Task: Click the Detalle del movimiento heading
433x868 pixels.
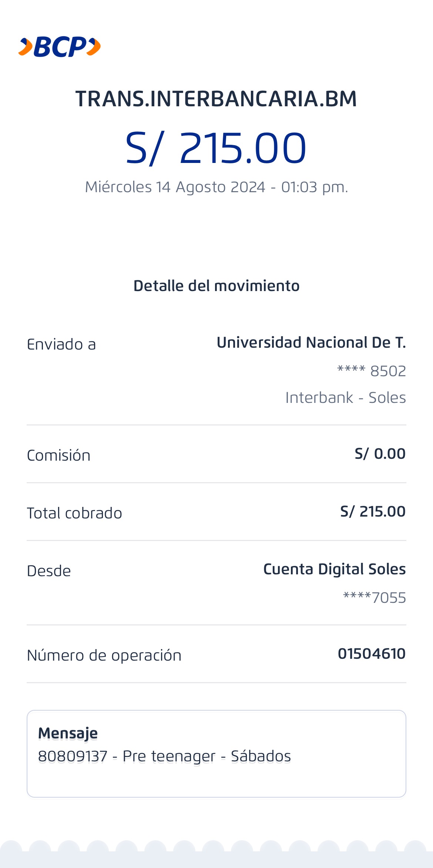Action: pyautogui.click(x=216, y=286)
